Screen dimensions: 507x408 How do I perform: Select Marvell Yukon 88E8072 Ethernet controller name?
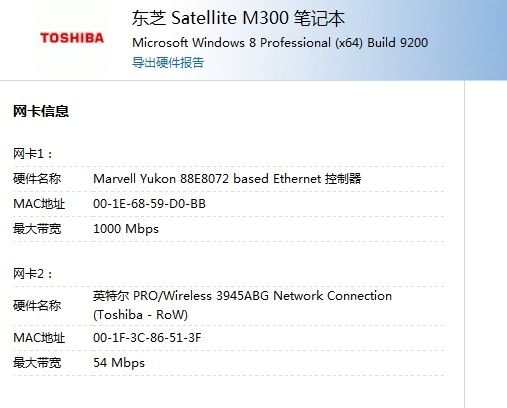pos(227,179)
